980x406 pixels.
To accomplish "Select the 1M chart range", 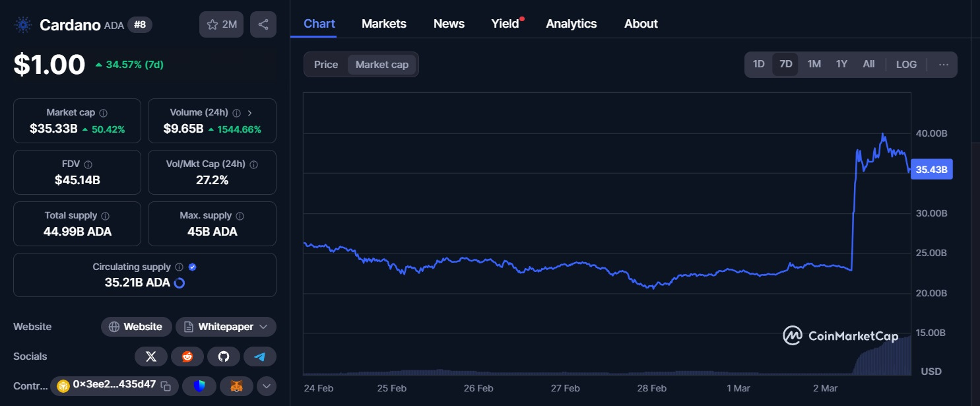I will pos(814,64).
